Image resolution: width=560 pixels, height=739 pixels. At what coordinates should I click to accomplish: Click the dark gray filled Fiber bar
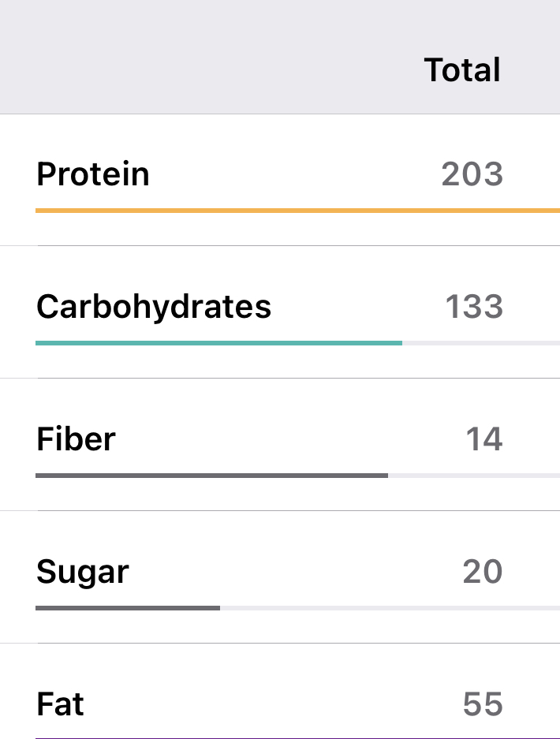click(211, 476)
